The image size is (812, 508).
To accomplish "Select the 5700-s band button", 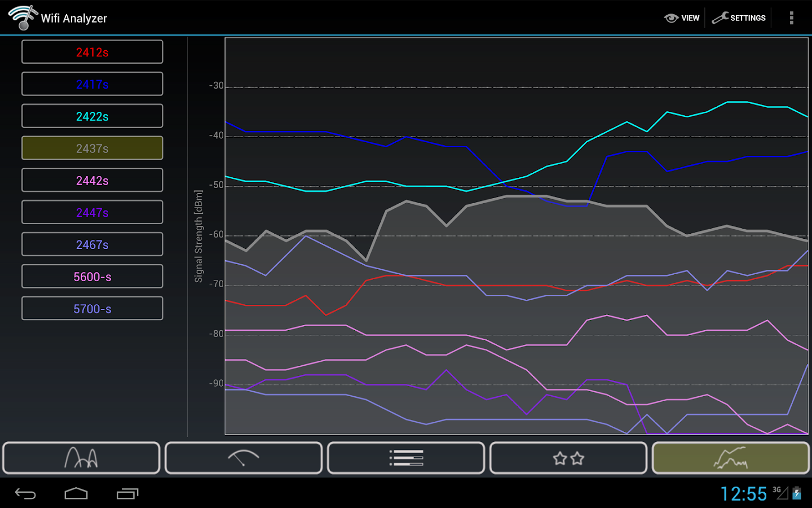I will [x=92, y=308].
